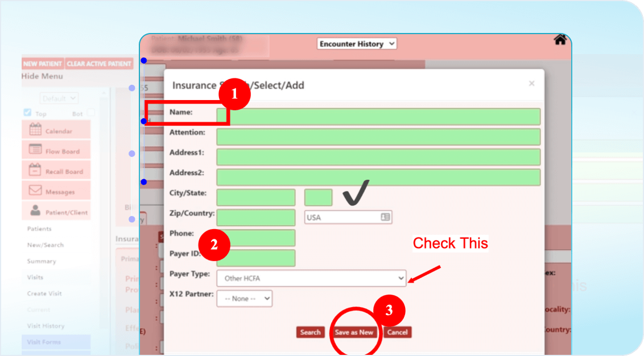
Task: Focus the Attention input field
Action: click(378, 136)
